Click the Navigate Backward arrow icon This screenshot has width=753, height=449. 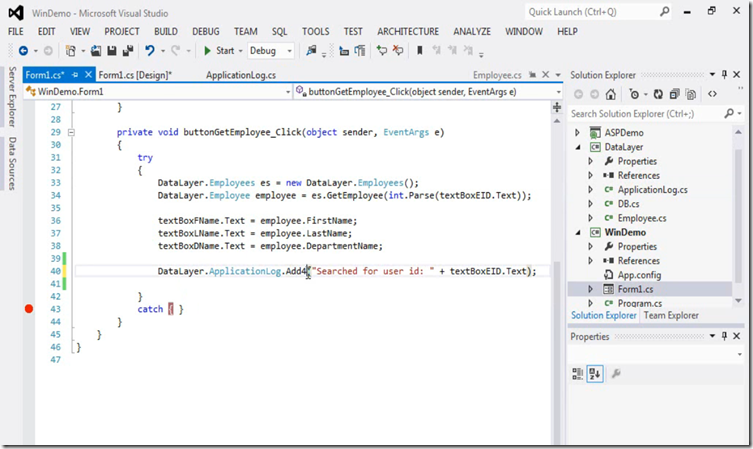(x=23, y=50)
